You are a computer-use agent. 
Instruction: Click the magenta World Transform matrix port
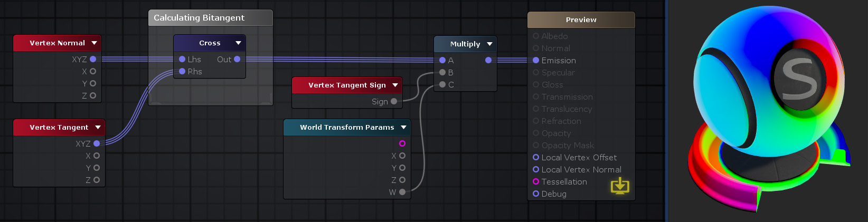tap(402, 143)
